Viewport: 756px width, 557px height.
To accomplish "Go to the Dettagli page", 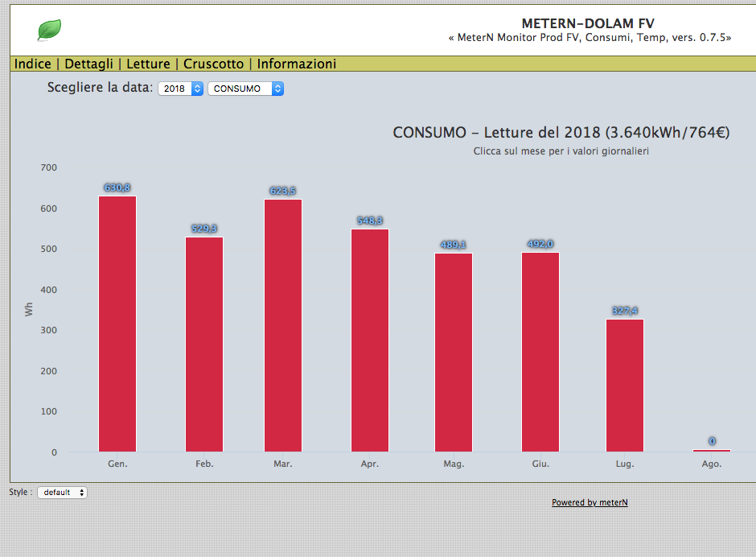I will (x=88, y=64).
